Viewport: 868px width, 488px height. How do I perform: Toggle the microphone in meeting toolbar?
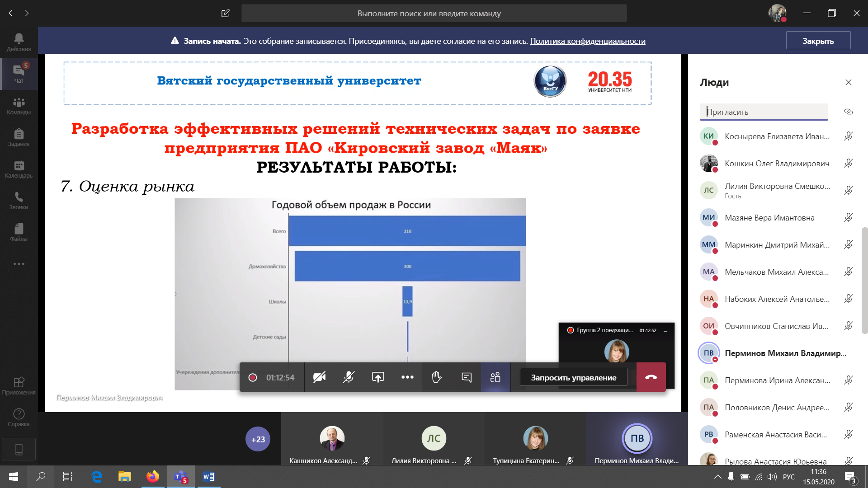349,377
